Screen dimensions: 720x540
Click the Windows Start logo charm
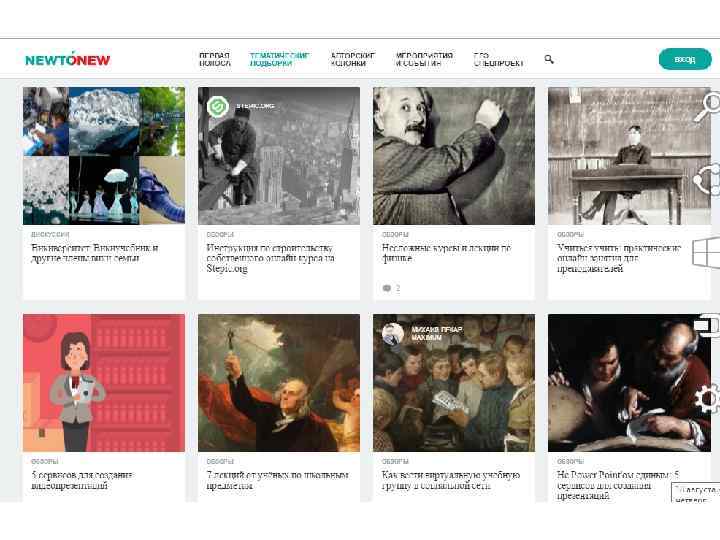706,252
